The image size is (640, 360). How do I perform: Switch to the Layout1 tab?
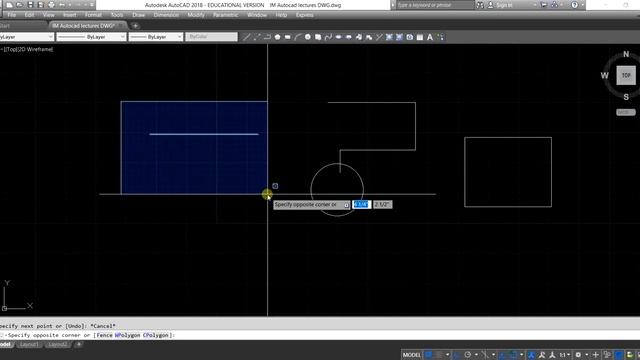pos(29,344)
